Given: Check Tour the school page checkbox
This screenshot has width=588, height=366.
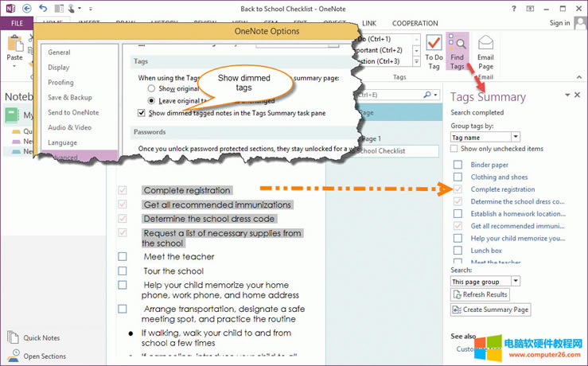Looking at the screenshot, I should (123, 271).
